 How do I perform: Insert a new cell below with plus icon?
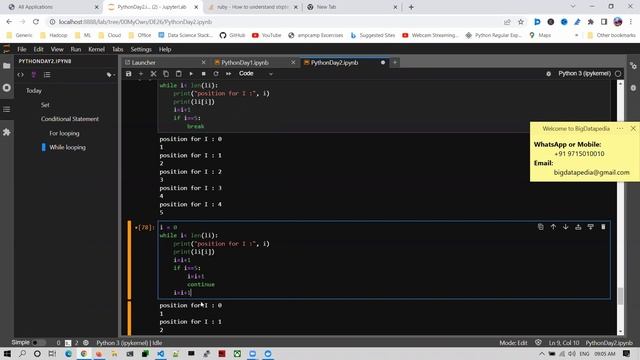tap(141, 74)
